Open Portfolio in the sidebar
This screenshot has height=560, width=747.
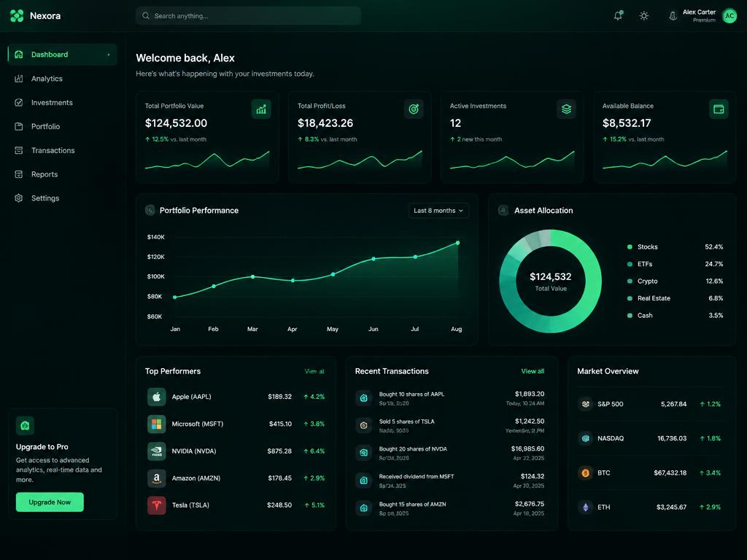tap(62, 126)
